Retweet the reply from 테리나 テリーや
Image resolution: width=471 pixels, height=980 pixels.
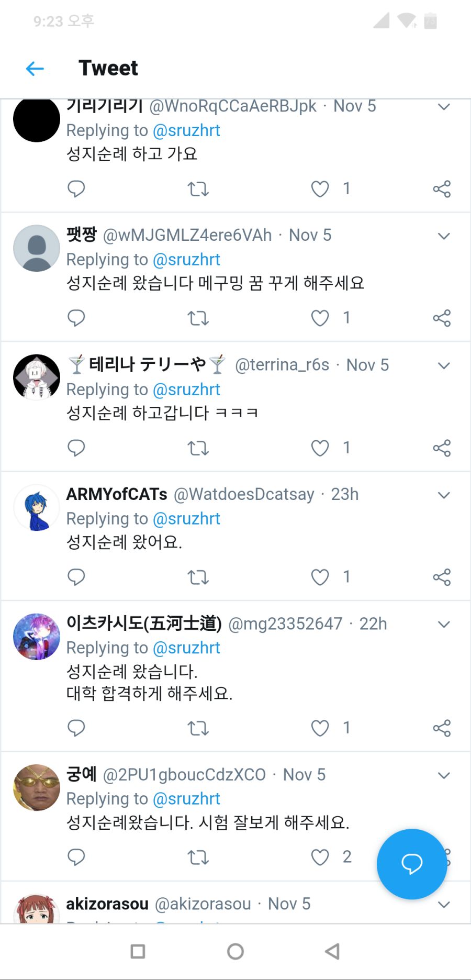click(x=198, y=448)
